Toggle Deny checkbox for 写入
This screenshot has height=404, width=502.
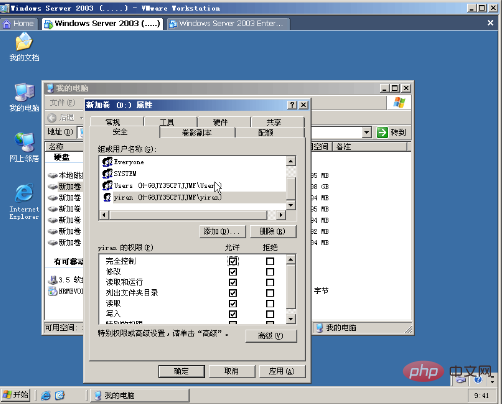point(270,314)
